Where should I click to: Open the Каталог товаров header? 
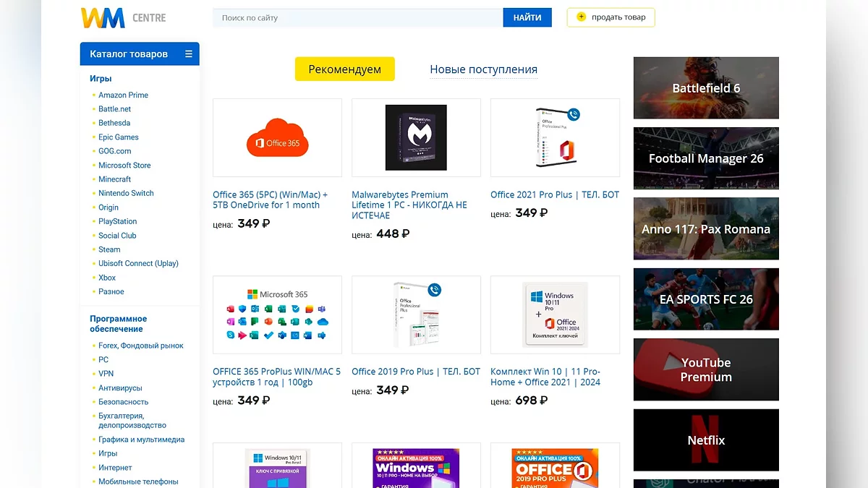click(140, 54)
